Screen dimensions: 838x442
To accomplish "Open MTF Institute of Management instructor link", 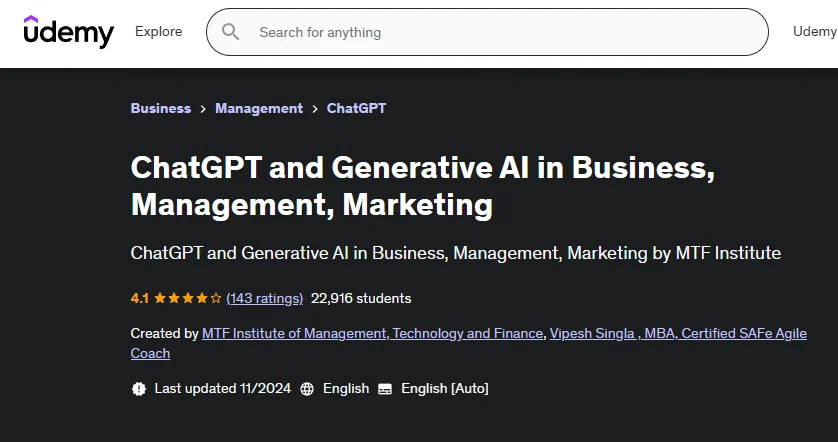I will coord(373,334).
